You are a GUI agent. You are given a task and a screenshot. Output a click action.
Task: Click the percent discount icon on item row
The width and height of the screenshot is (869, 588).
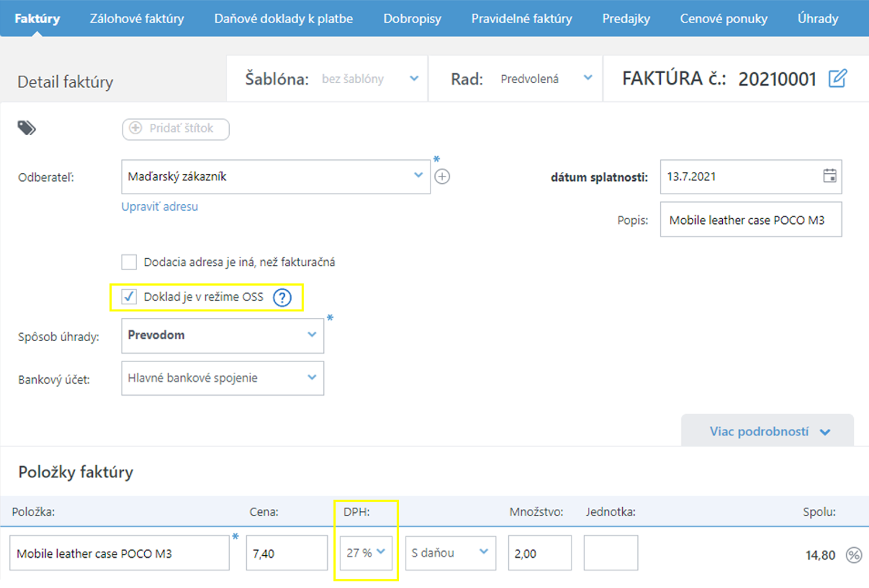(x=854, y=555)
